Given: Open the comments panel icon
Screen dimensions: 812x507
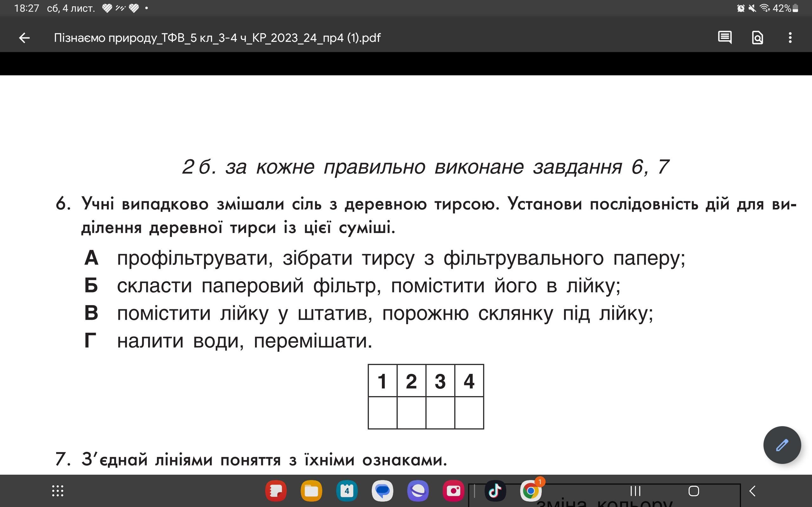Looking at the screenshot, I should 724,38.
